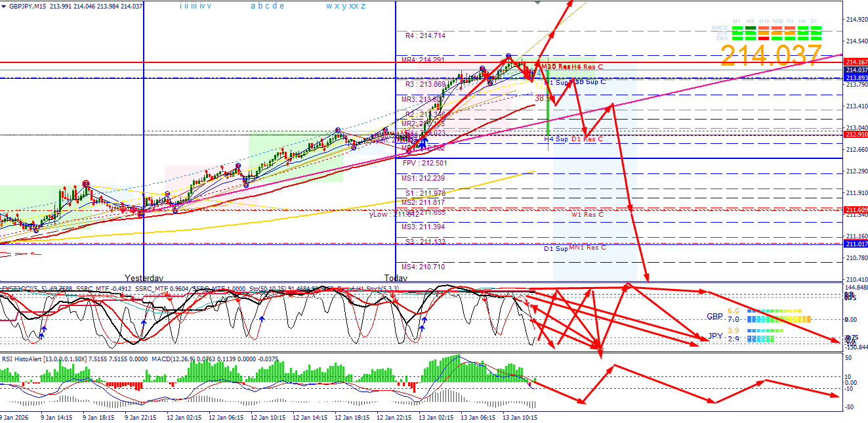Click '12 Jan 02:15' on the time axis
The width and height of the screenshot is (868, 423).
pos(184,417)
